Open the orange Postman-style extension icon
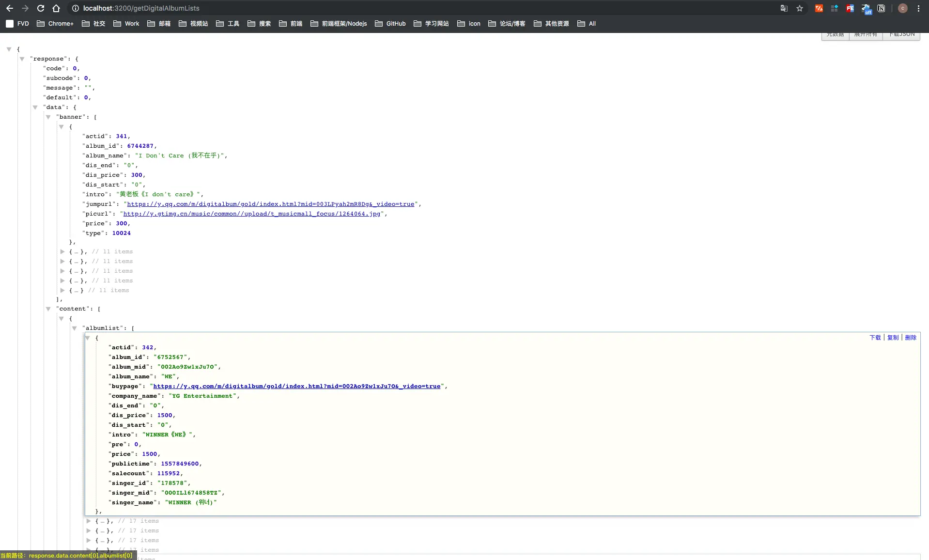Image resolution: width=929 pixels, height=560 pixels. click(819, 8)
